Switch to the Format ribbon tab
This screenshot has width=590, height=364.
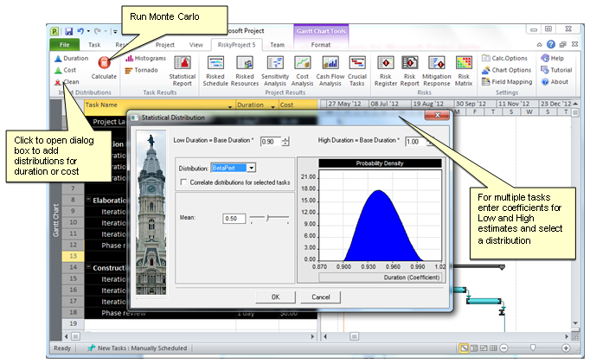tap(321, 45)
